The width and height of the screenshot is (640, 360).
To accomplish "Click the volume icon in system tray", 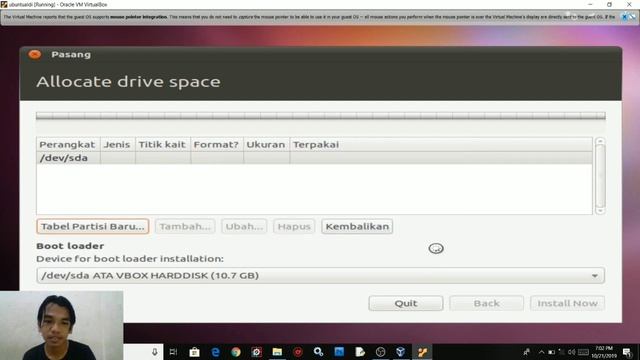I will (571, 352).
